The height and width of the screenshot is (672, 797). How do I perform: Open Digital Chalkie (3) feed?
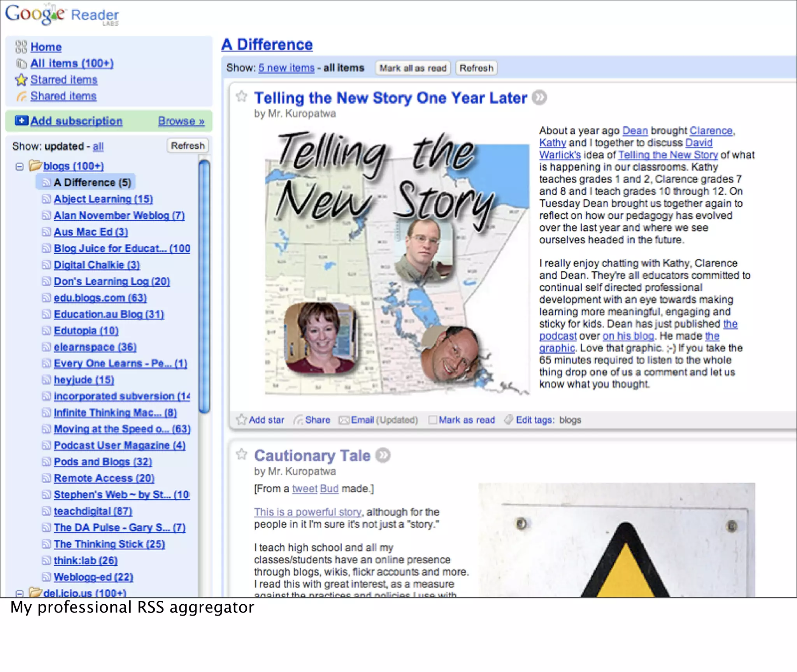(x=97, y=265)
